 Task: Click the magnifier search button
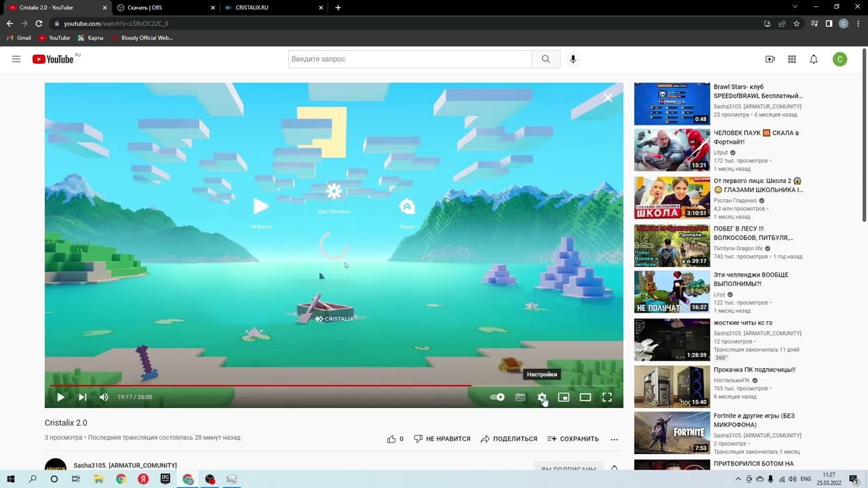point(546,59)
